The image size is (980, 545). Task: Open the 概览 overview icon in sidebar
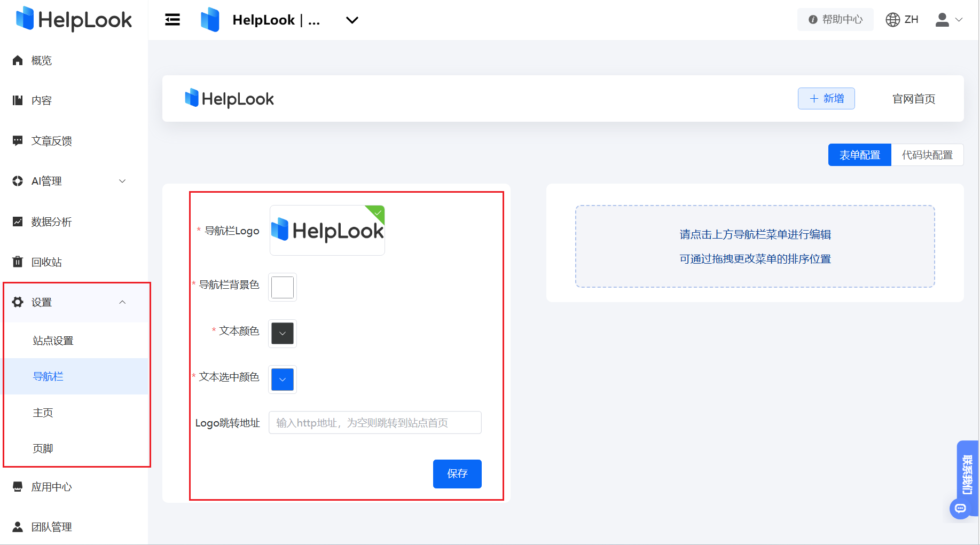[18, 60]
